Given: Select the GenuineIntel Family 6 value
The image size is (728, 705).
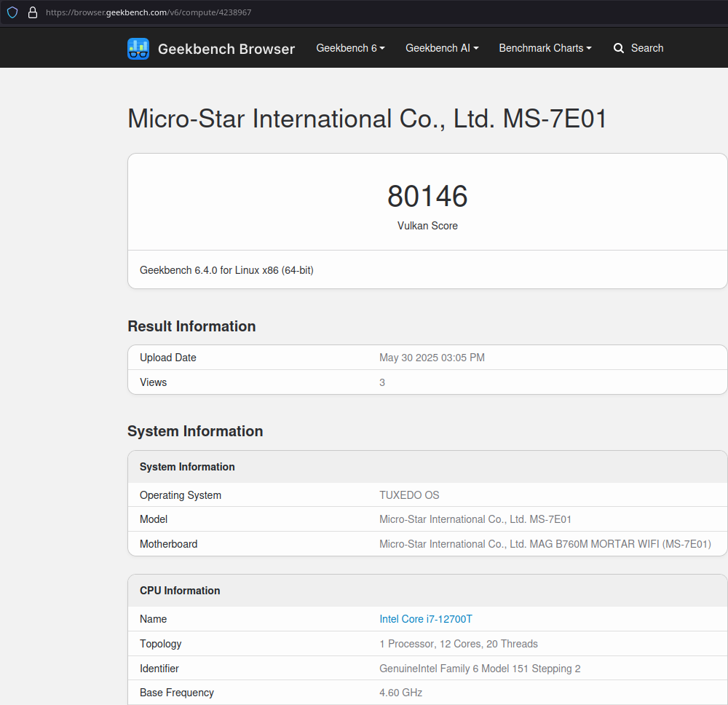Looking at the screenshot, I should 480,669.
